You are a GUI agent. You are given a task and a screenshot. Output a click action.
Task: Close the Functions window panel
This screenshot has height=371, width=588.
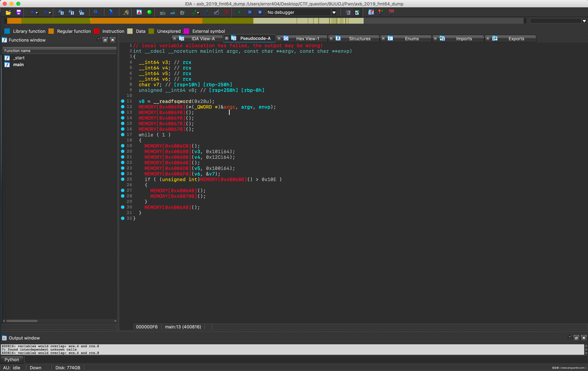(113, 40)
